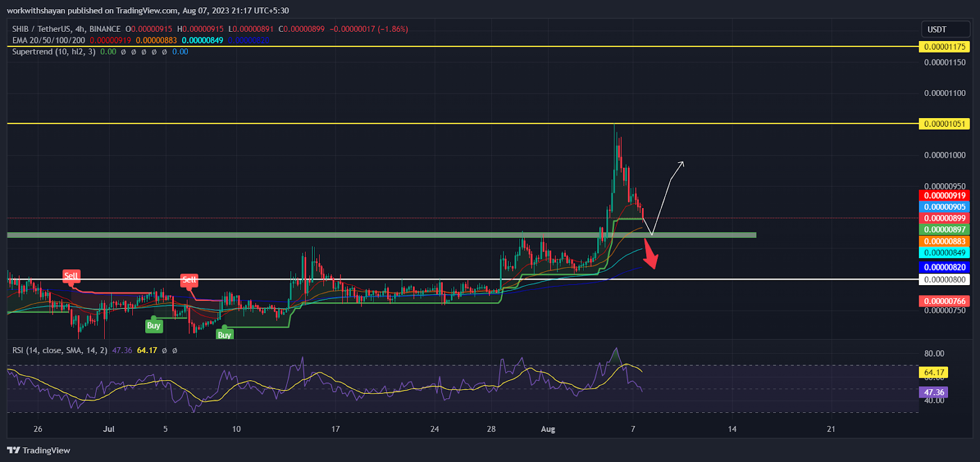Click the cyan 0.00000849 label on price axis
This screenshot has width=980, height=462.
(944, 253)
